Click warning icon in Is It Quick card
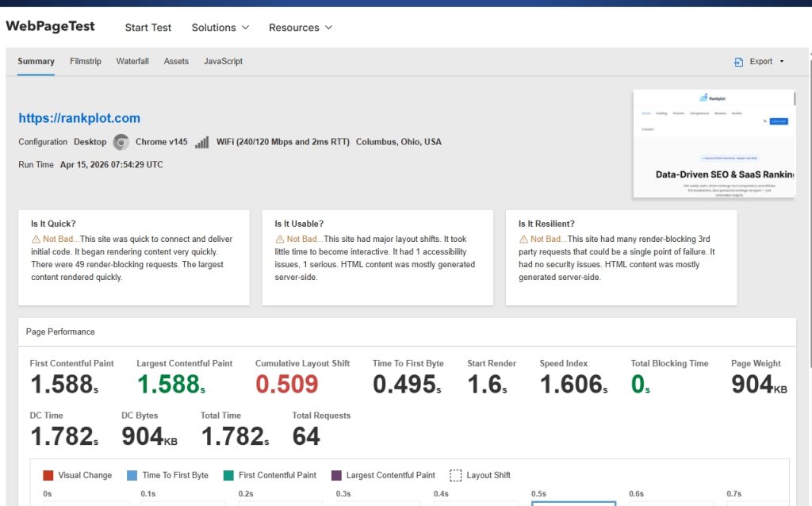 (x=36, y=240)
